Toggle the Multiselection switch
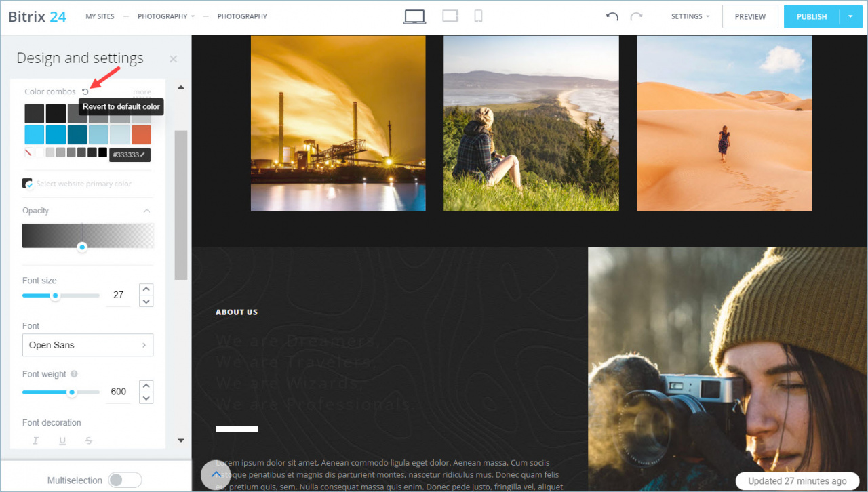 point(125,480)
